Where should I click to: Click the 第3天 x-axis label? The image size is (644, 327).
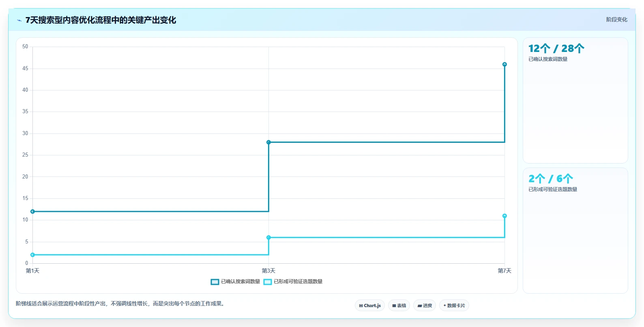(268, 271)
